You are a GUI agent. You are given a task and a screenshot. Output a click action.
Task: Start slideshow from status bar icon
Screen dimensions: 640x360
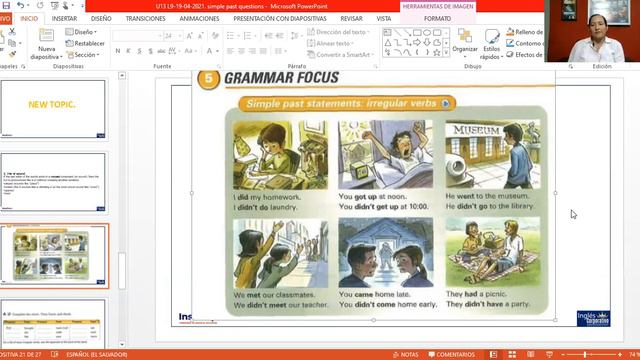pyautogui.click(x=549, y=354)
